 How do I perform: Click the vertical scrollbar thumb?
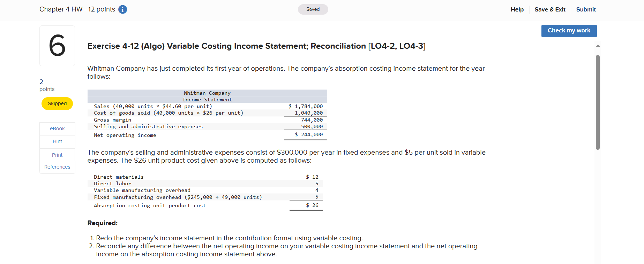click(x=598, y=102)
